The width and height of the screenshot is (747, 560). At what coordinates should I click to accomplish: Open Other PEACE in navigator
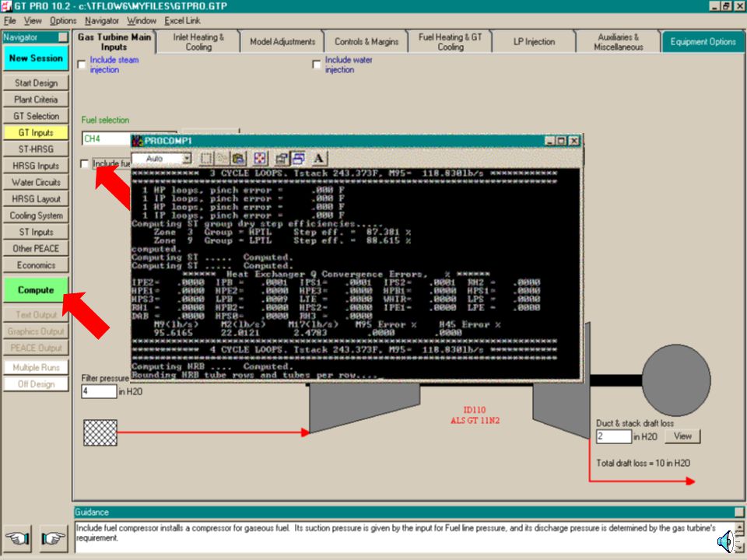click(x=36, y=249)
